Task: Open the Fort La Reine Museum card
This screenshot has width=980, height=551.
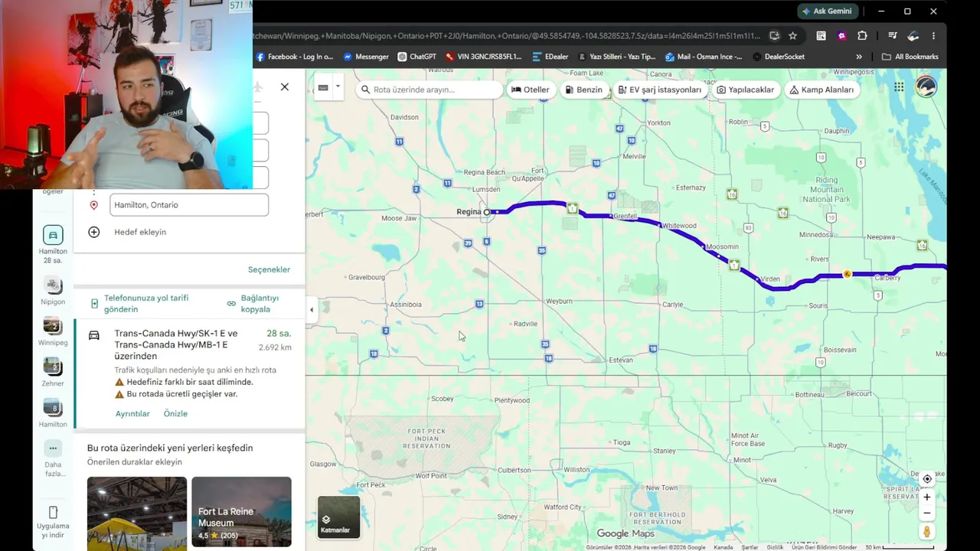Action: 241,512
